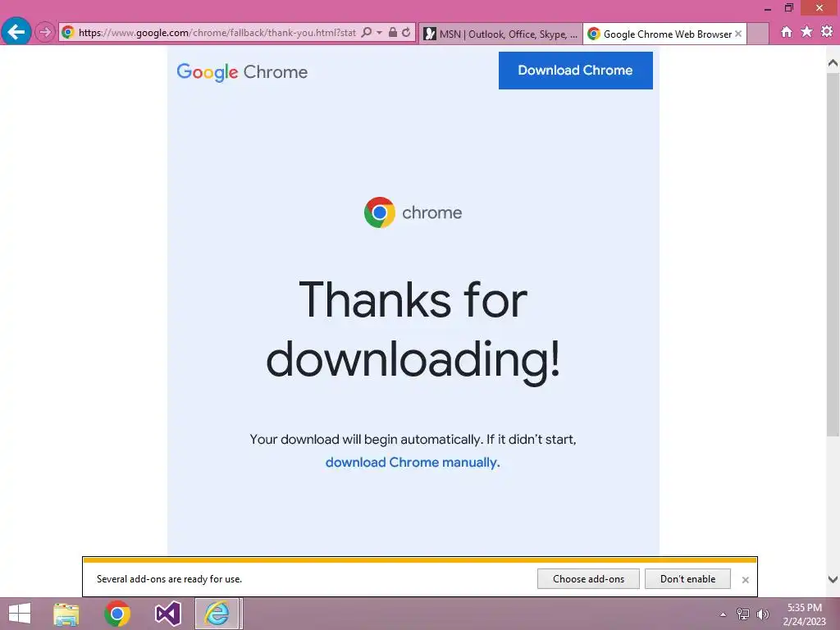Image resolution: width=840 pixels, height=630 pixels.
Task: Open Favorites star icon
Action: [x=806, y=32]
